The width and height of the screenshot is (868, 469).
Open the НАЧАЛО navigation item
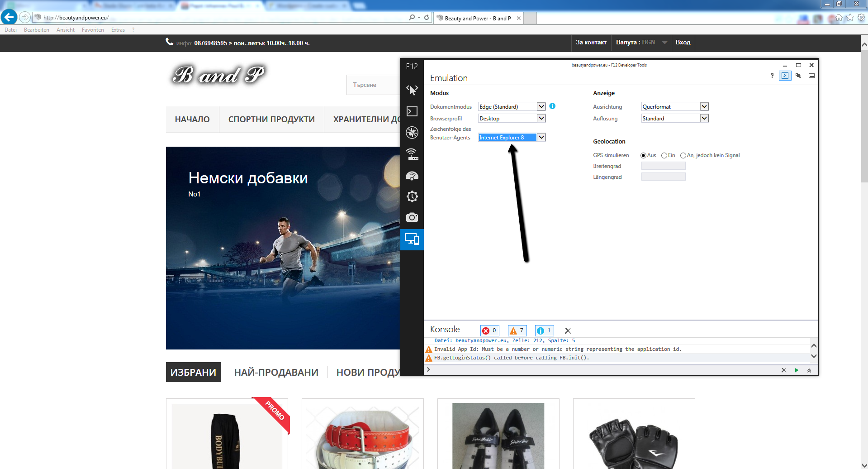192,120
